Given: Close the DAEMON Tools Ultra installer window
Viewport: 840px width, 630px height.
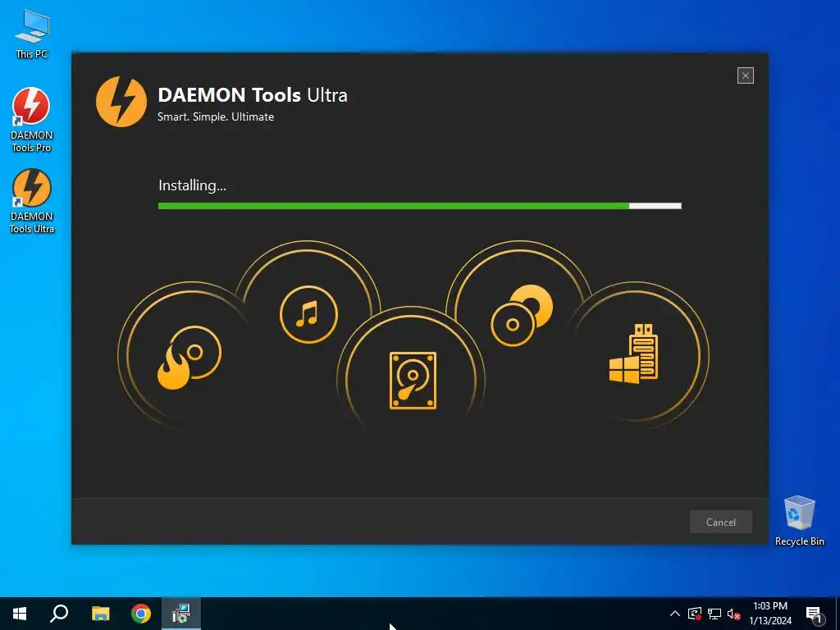Looking at the screenshot, I should pyautogui.click(x=745, y=75).
